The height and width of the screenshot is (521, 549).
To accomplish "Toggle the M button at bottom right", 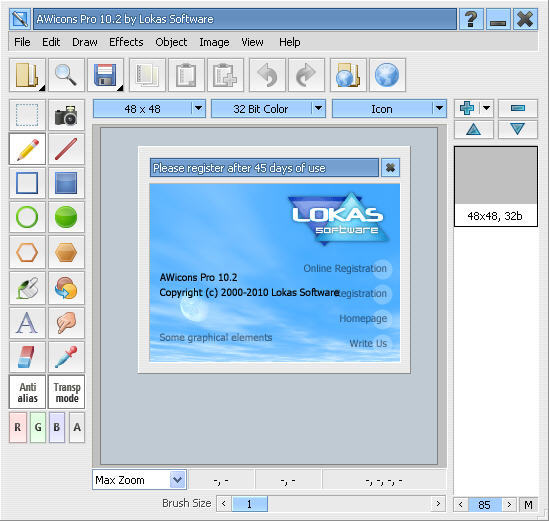I will click(x=528, y=505).
